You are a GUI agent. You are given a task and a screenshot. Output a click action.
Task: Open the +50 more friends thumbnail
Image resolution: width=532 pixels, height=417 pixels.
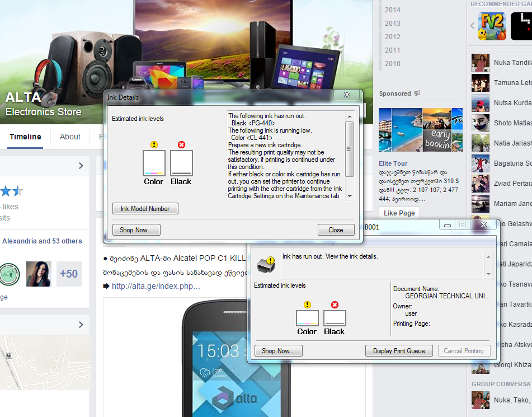click(69, 274)
